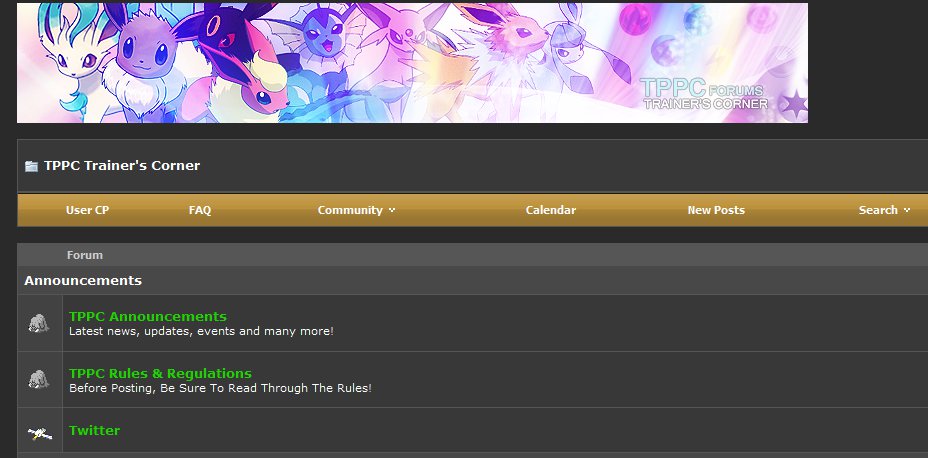Click the Community menu label
The width and height of the screenshot is (928, 458).
click(x=350, y=210)
